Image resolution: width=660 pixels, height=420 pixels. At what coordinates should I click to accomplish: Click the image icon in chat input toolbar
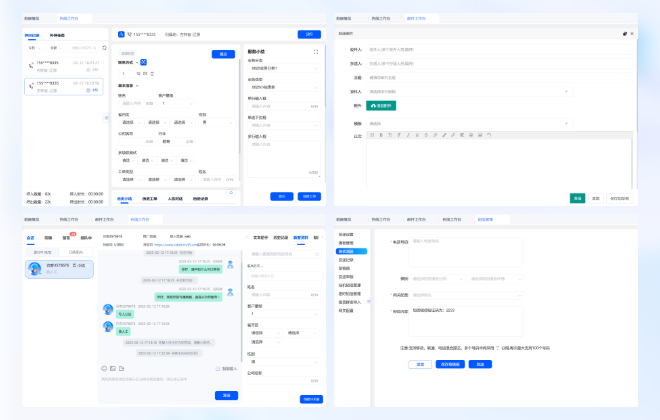point(112,368)
